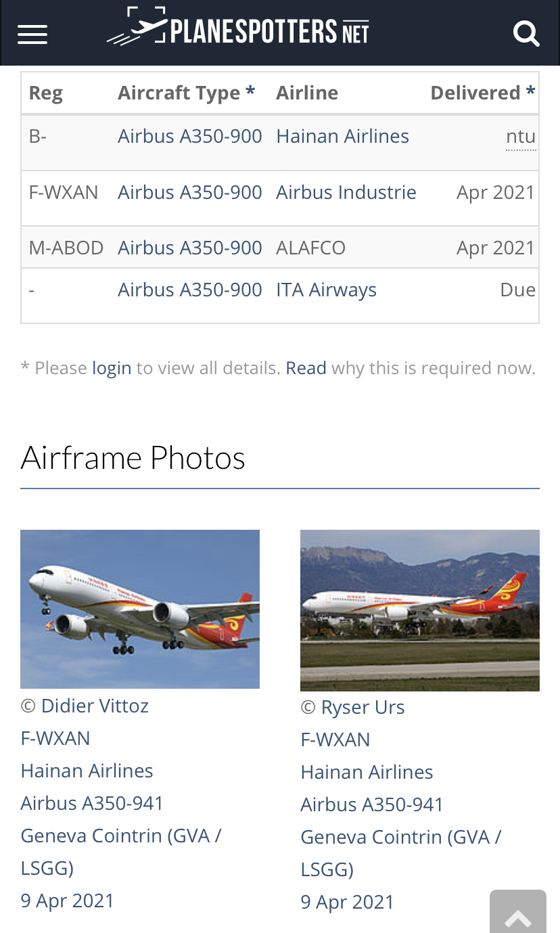This screenshot has height=933, width=560.
Task: Open Didier Vittoz's Hainan A350 photo
Action: [140, 609]
